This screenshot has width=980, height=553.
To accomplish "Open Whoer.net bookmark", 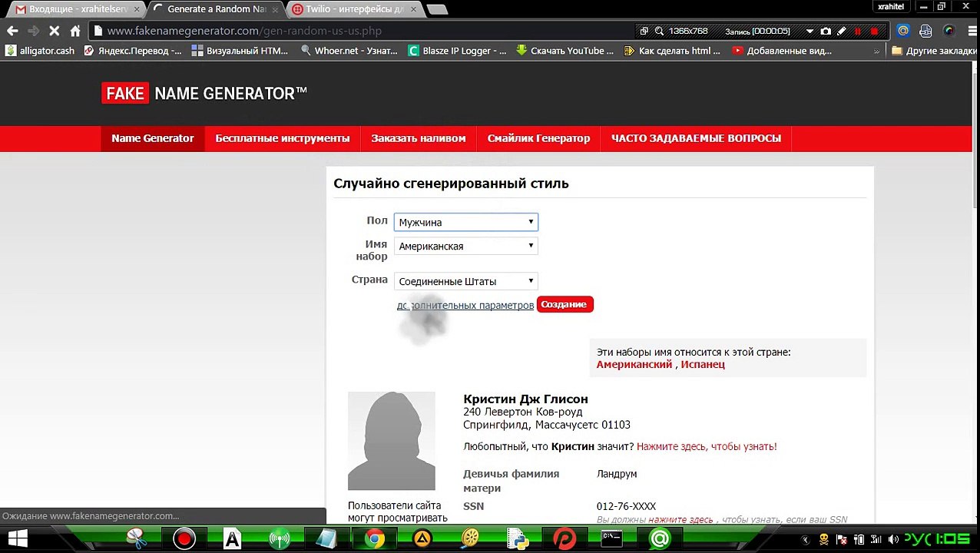I will [x=349, y=51].
